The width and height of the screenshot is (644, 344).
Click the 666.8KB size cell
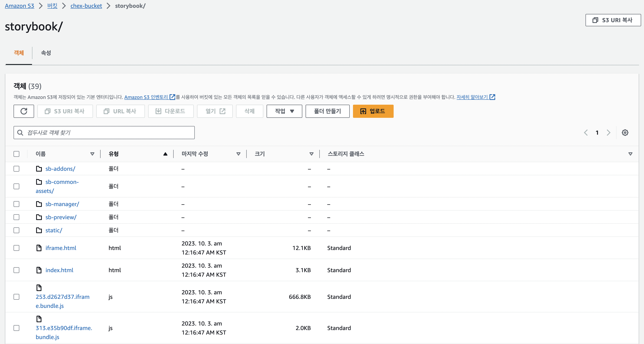coord(299,297)
